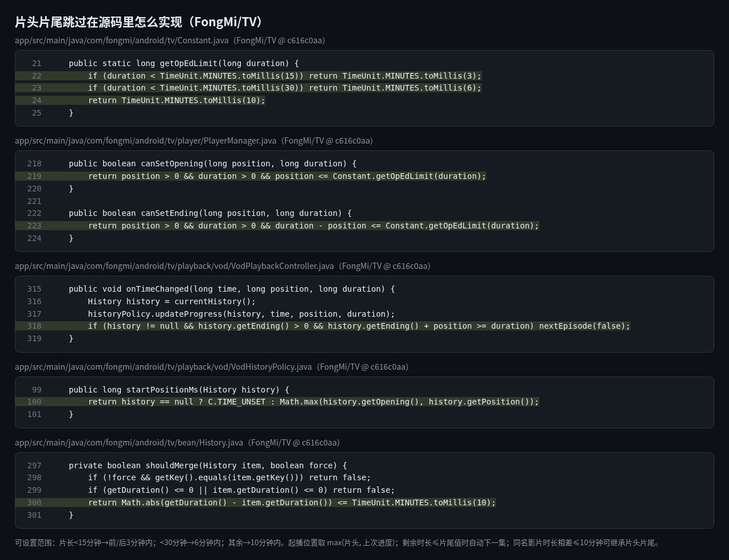Click the canSetEnding method signature

(210, 213)
